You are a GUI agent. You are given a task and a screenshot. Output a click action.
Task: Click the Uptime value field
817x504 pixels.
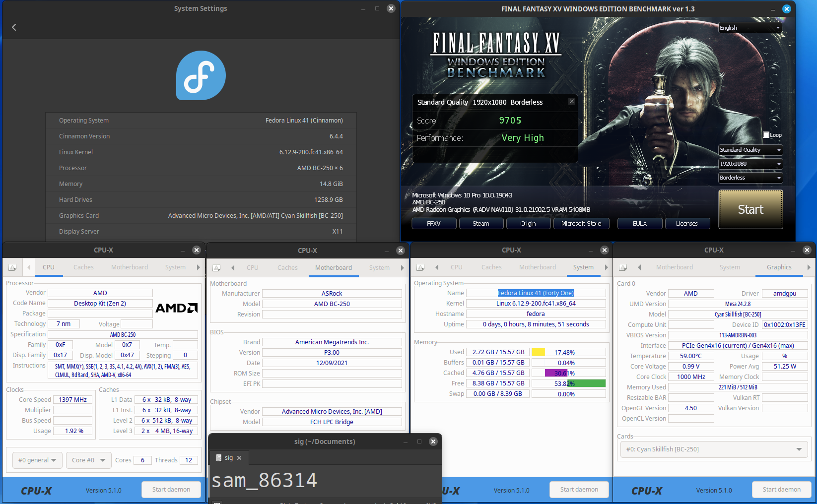536,324
